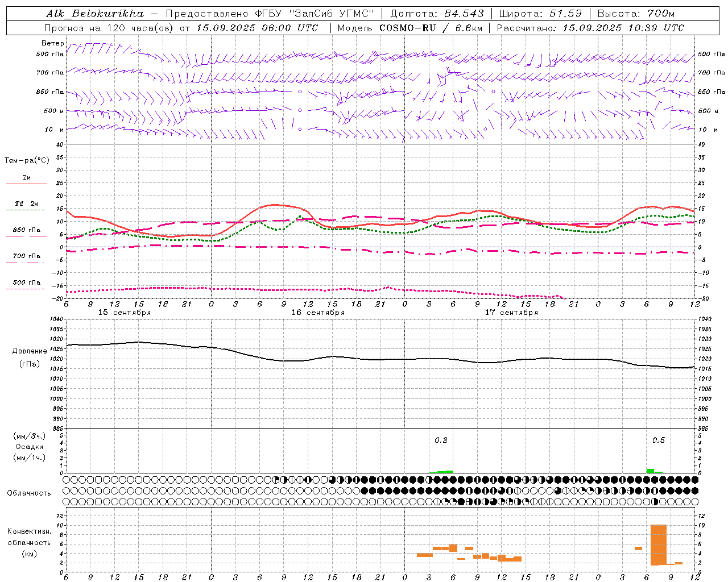Image resolution: width=728 pixels, height=582 pixels.
Task: Click the forecast start 15.09.2025 06:00 UTC
Action: (x=257, y=28)
